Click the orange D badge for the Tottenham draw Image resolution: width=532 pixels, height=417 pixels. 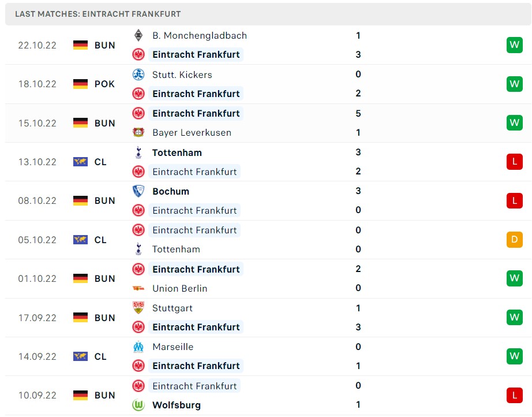(x=514, y=240)
